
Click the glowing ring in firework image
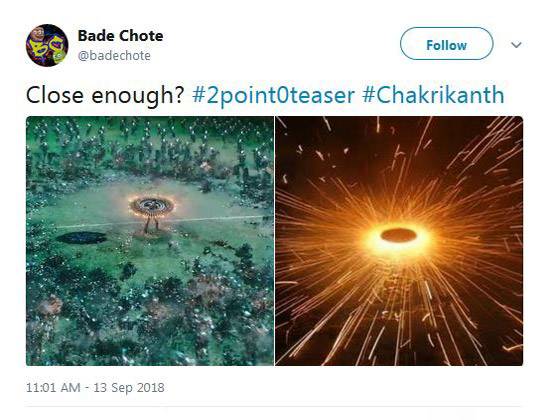[x=399, y=236]
